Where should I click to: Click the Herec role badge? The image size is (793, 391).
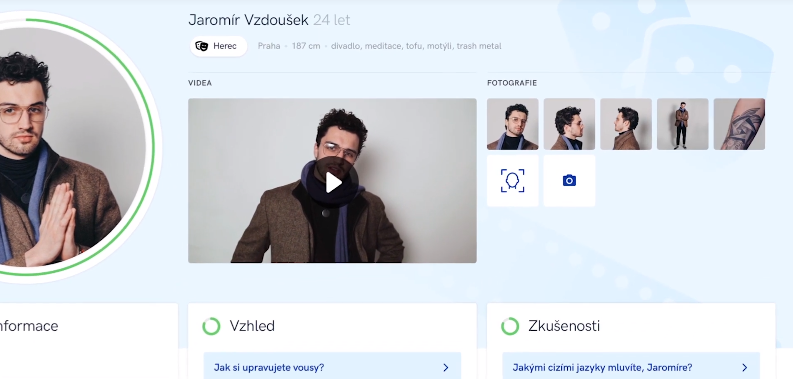pyautogui.click(x=218, y=46)
